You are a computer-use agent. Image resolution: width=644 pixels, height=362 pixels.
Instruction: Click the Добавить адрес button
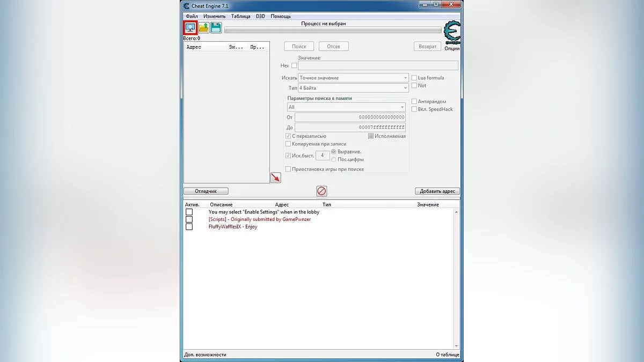pos(437,191)
